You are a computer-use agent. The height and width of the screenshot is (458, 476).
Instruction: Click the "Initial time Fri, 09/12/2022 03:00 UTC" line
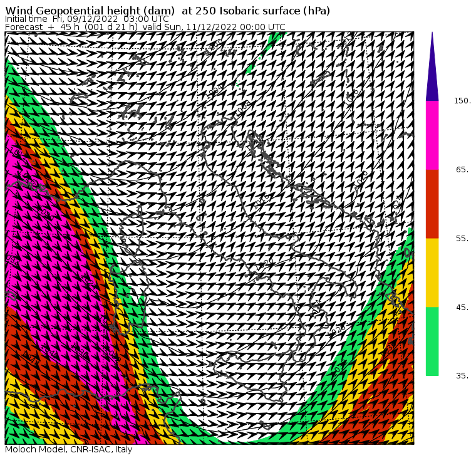[x=87, y=19]
